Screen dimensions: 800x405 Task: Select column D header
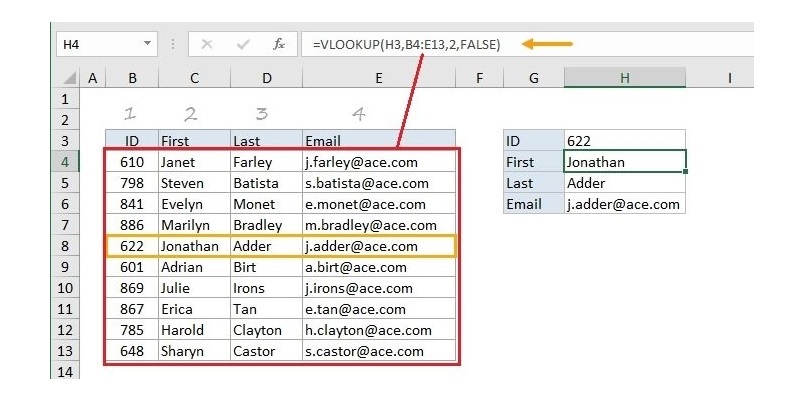click(x=266, y=78)
